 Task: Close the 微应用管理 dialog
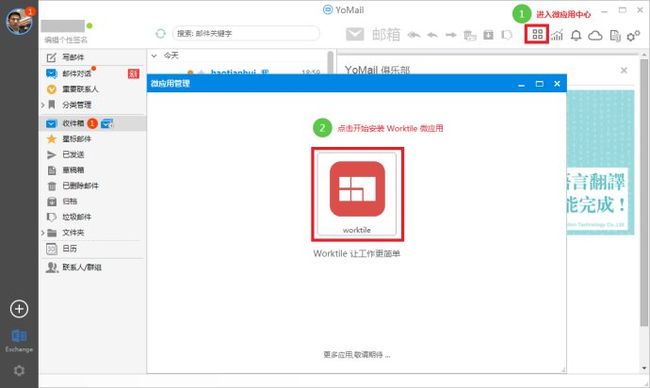coord(557,84)
